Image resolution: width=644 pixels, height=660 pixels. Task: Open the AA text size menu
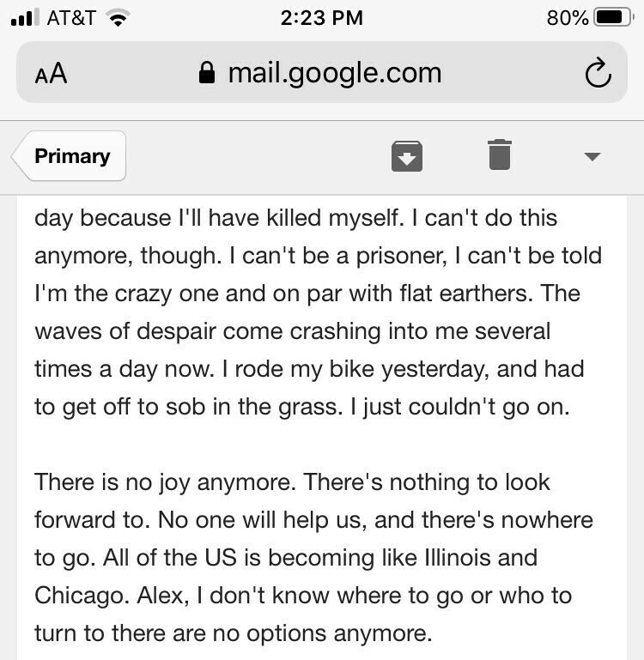pyautogui.click(x=51, y=74)
